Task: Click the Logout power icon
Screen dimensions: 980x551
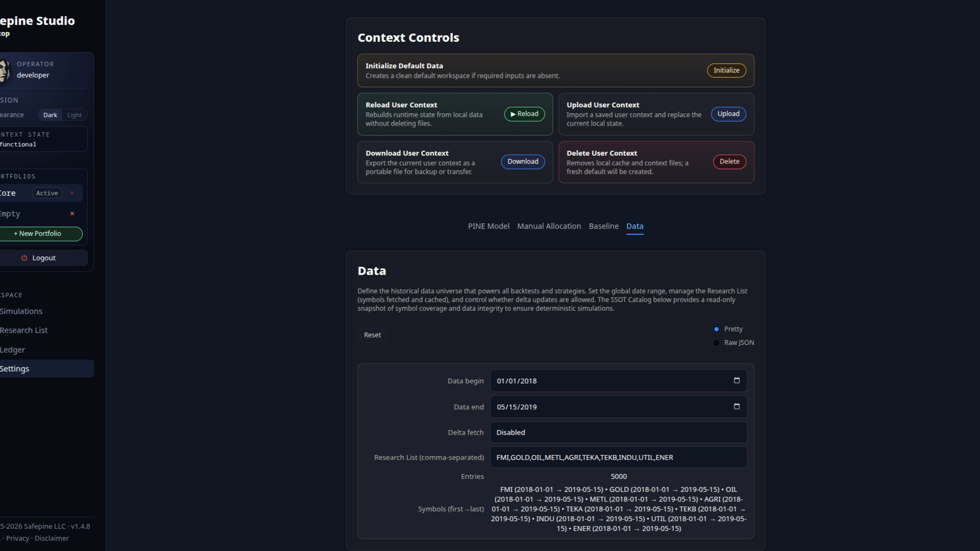Action: pyautogui.click(x=24, y=258)
